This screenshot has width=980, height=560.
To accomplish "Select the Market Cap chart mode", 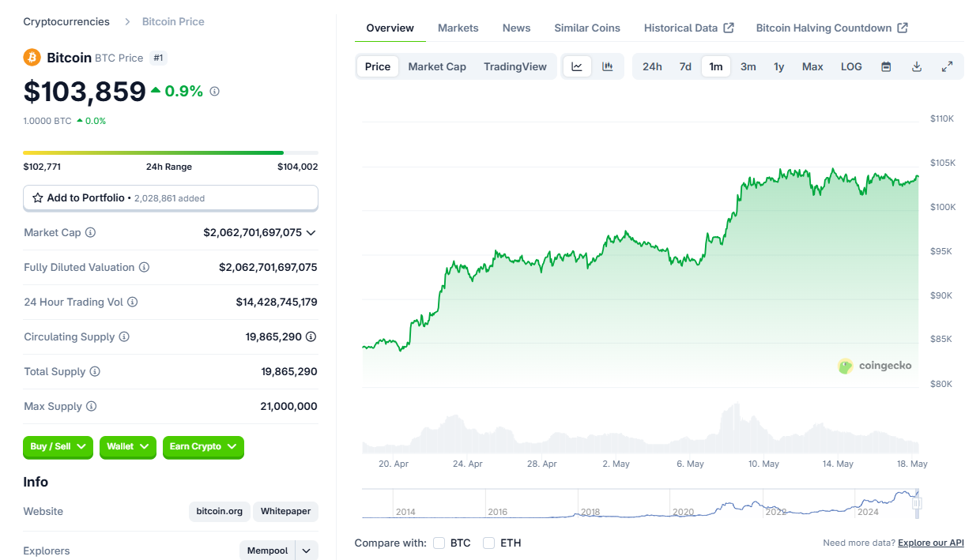I will pos(437,67).
